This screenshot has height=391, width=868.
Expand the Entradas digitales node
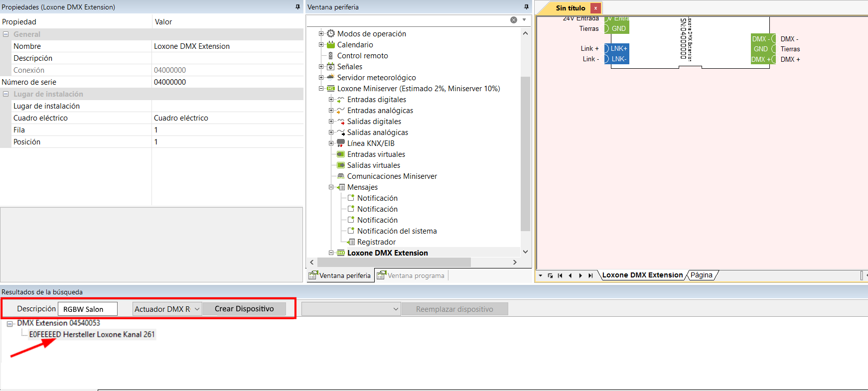(331, 100)
